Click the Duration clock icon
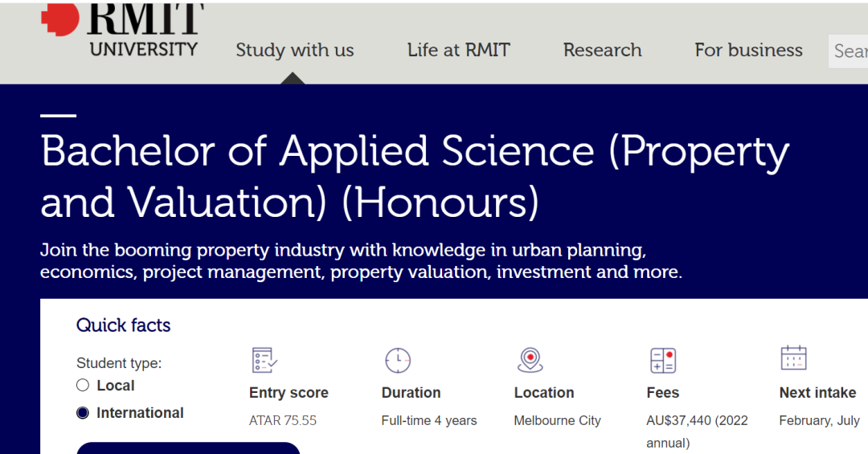 [x=397, y=360]
